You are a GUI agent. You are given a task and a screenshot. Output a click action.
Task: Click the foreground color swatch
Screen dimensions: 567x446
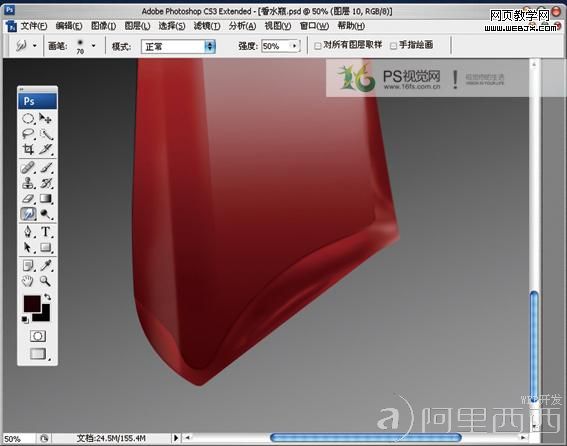pos(32,303)
